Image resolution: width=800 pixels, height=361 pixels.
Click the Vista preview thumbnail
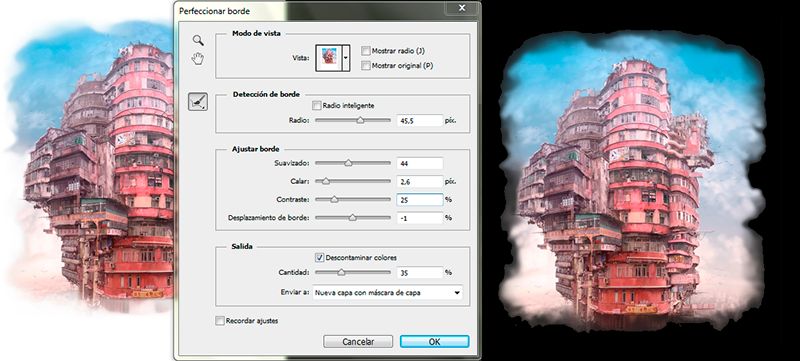329,58
